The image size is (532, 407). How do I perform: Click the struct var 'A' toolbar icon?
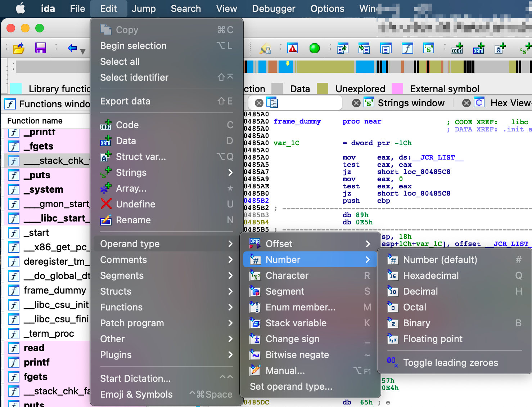(500, 48)
